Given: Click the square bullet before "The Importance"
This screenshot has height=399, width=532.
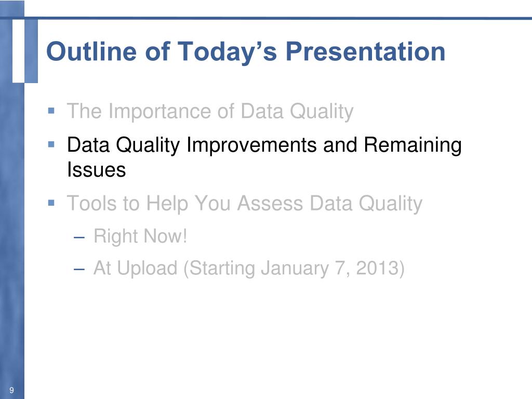Looking at the screenshot, I should coord(51,111).
